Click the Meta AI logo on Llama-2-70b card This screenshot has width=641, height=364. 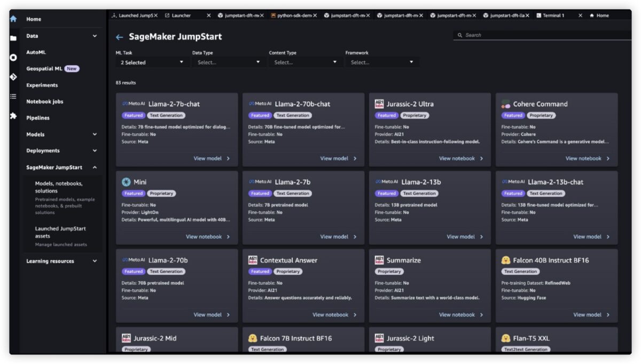pos(134,260)
